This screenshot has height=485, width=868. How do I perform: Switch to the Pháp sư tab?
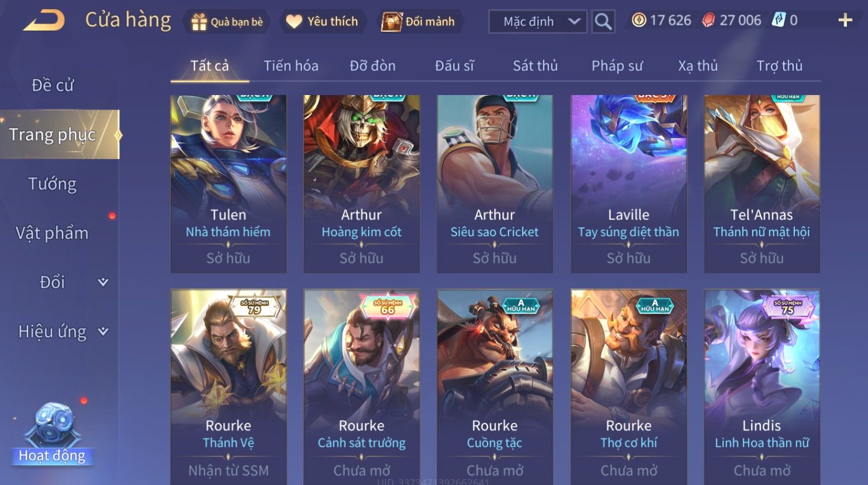coord(617,66)
